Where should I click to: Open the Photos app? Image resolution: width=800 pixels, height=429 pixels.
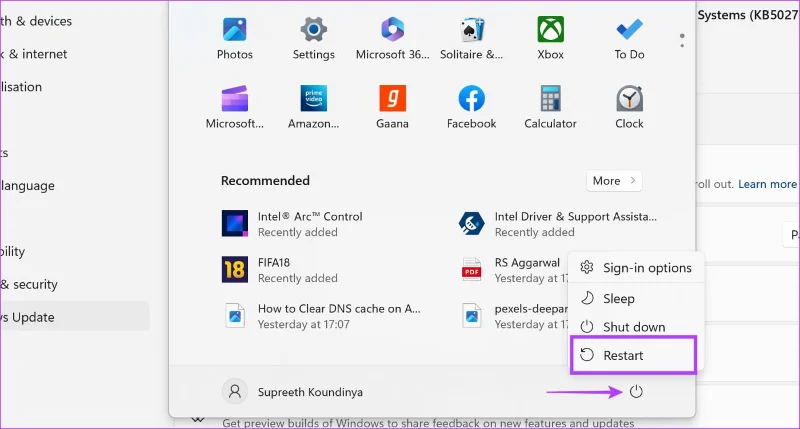point(235,39)
